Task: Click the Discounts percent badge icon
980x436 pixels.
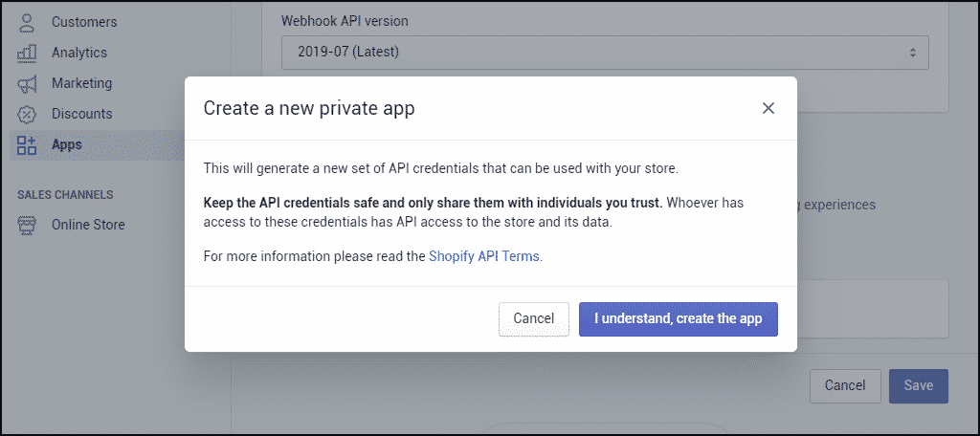Action: [27, 115]
